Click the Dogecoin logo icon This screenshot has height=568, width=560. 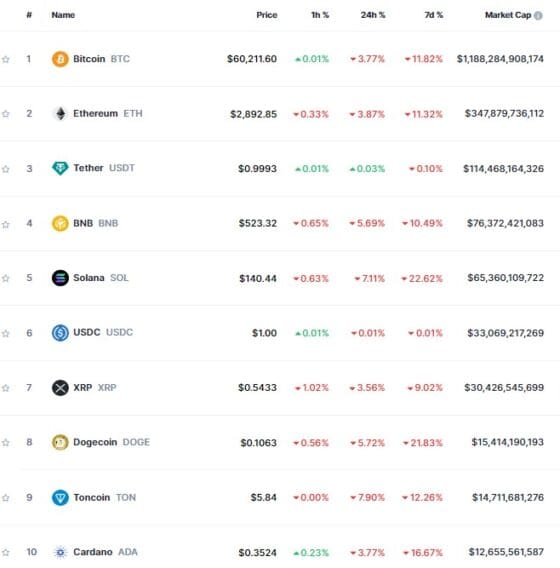pyautogui.click(x=60, y=442)
